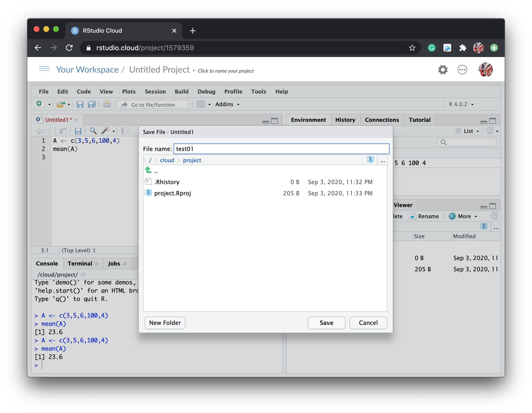Click the compile report notebook icon

pyautogui.click(x=125, y=131)
